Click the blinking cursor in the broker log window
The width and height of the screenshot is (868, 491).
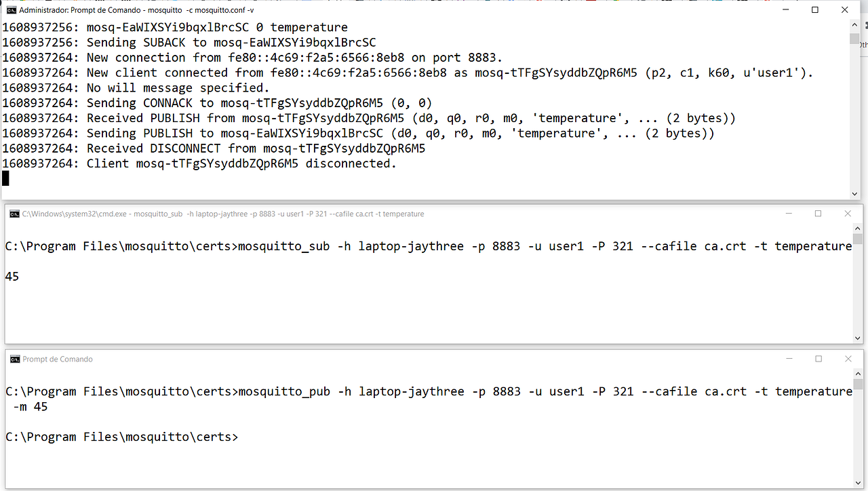point(5,178)
